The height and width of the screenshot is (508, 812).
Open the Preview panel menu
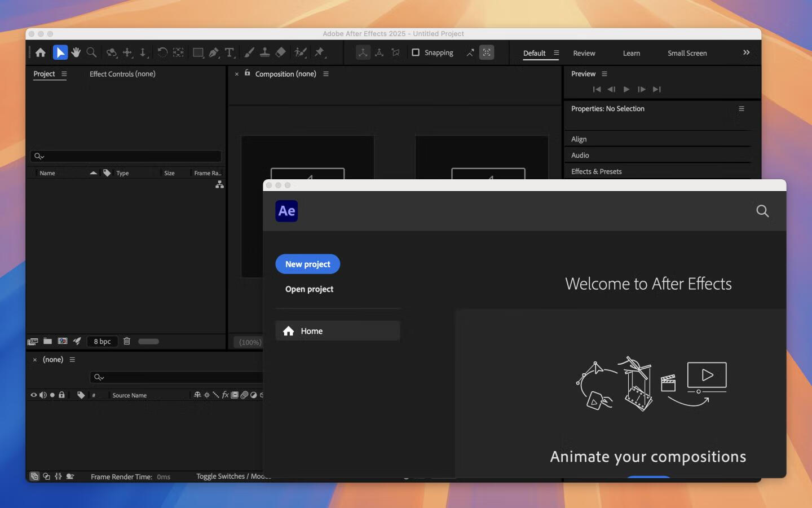click(604, 73)
